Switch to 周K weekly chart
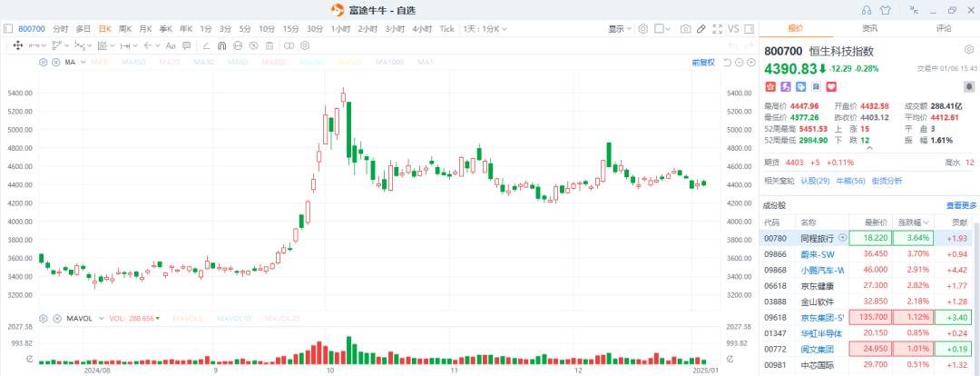This screenshot has height=376, width=980. pos(125,29)
